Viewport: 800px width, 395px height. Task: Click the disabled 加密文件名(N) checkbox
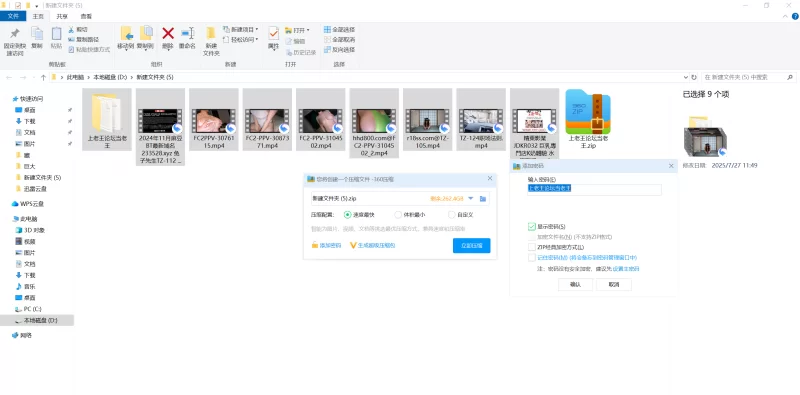coord(532,237)
